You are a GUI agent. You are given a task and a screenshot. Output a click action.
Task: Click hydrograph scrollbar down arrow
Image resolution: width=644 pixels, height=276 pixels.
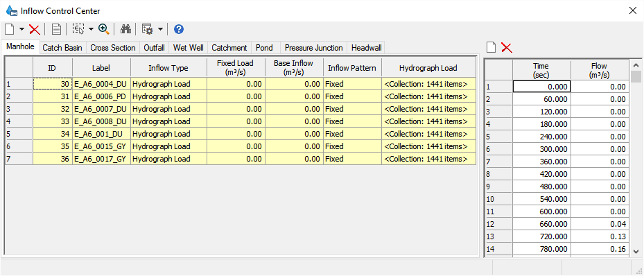[x=636, y=251]
